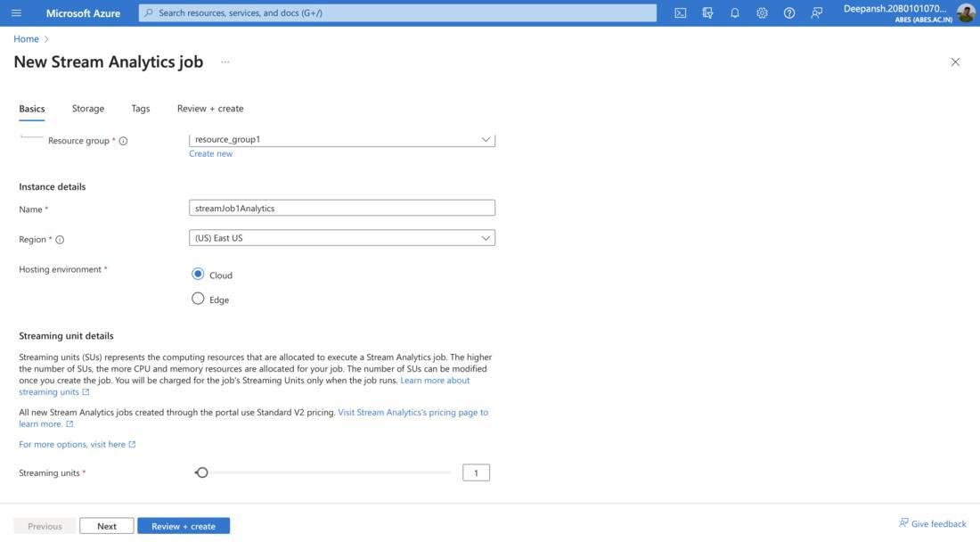
Task: Click the Create new resource group link
Action: pyautogui.click(x=211, y=154)
